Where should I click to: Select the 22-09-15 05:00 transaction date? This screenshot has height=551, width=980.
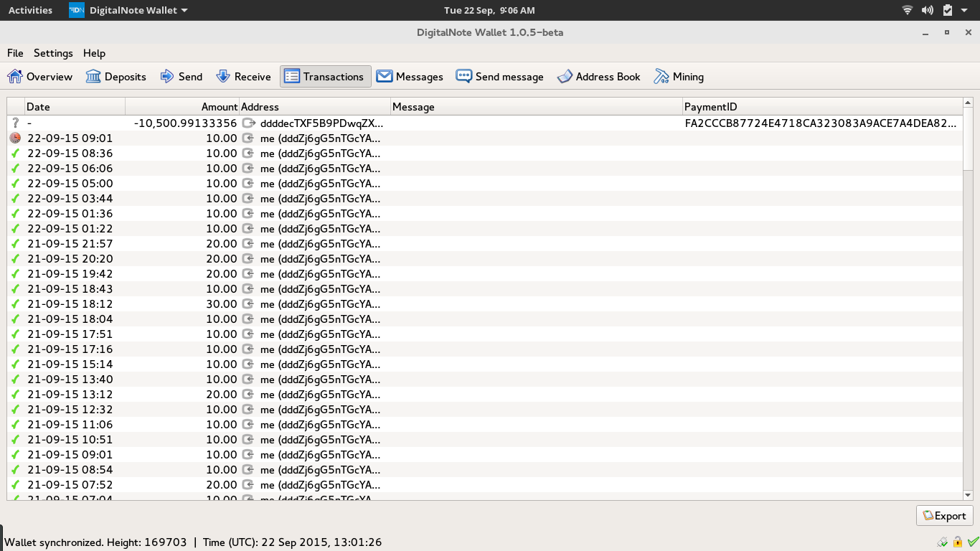70,184
